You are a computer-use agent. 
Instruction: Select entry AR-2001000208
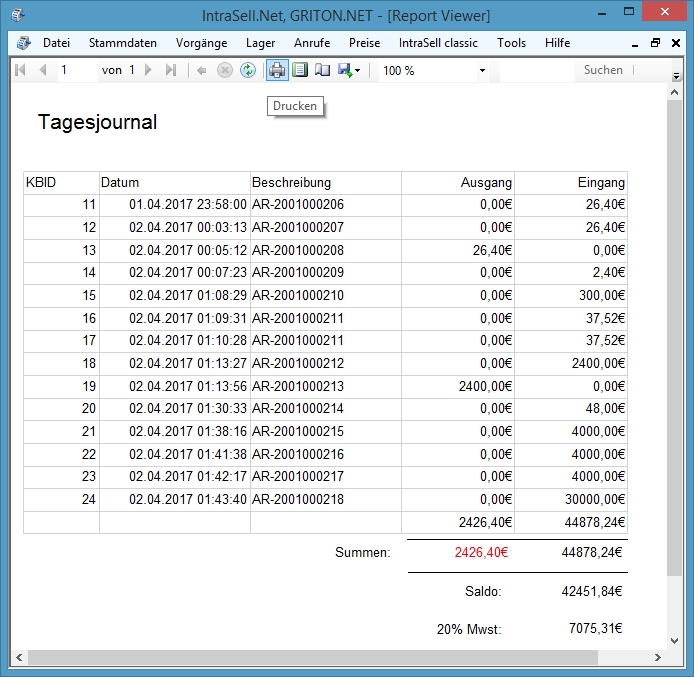pyautogui.click(x=298, y=250)
